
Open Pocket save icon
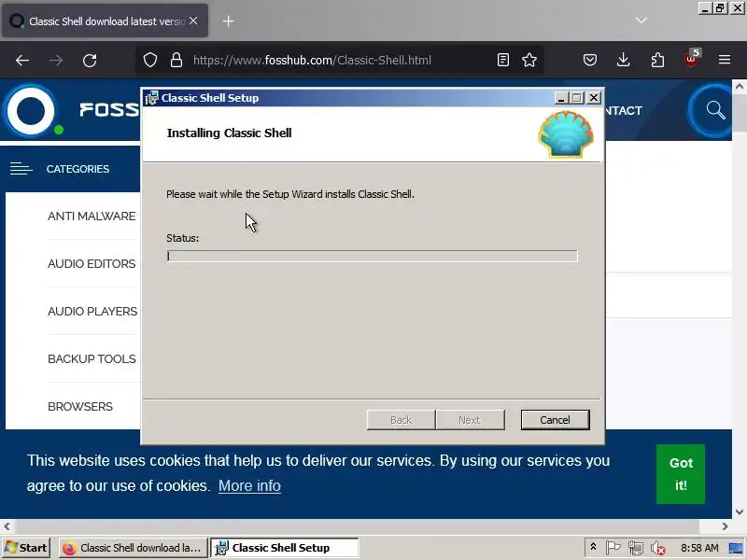coord(590,60)
